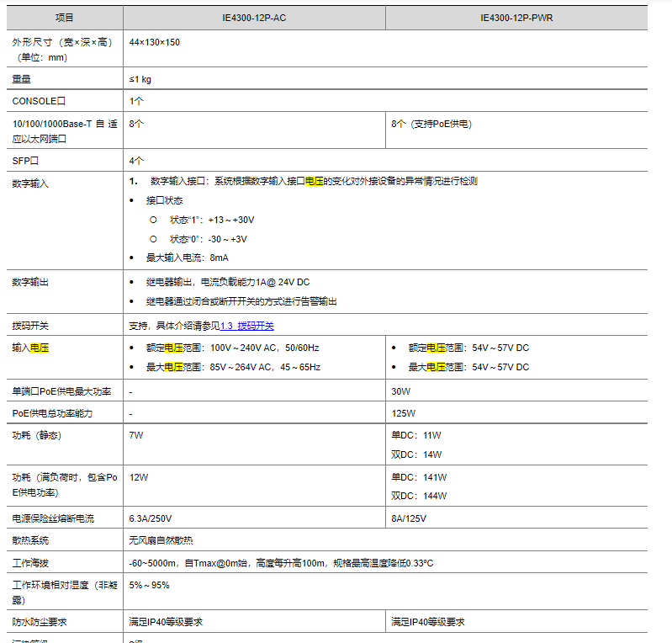
Task: Click the highlighted 输入电压 row label
Action: coord(30,348)
